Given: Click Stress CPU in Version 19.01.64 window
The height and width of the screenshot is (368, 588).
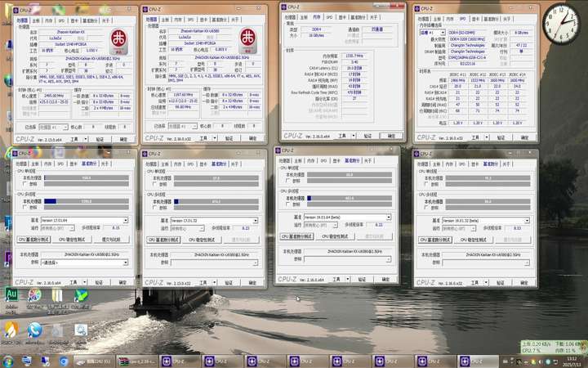Looking at the screenshot, I should [335, 236].
